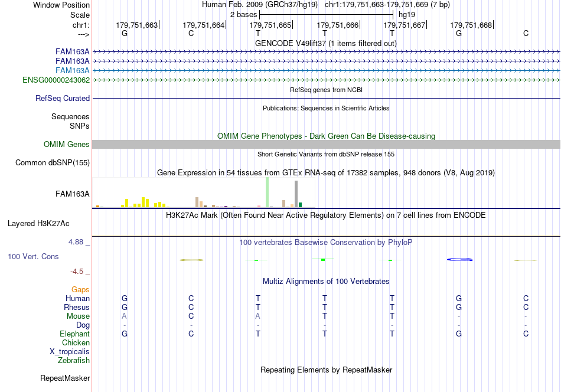Screen dimensions: 561x392
Task: Click the green ENSG00000243062 transcript arrow line
Action: [327, 80]
